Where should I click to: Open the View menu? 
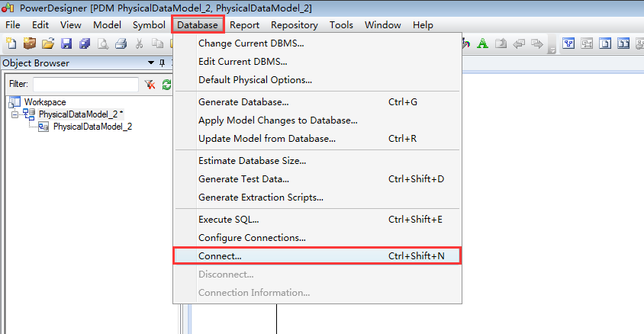[71, 25]
